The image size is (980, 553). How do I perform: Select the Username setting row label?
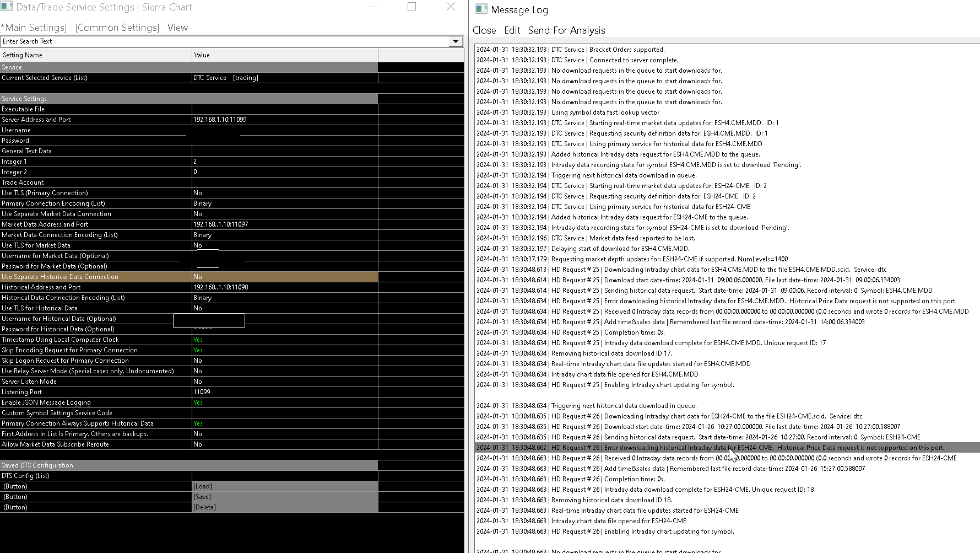click(16, 130)
